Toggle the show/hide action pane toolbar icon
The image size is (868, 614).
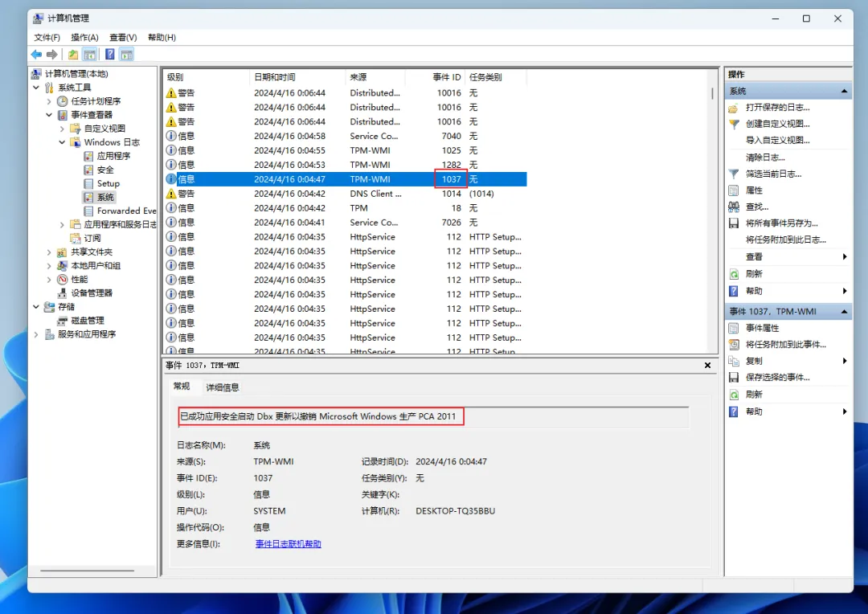pyautogui.click(x=127, y=55)
